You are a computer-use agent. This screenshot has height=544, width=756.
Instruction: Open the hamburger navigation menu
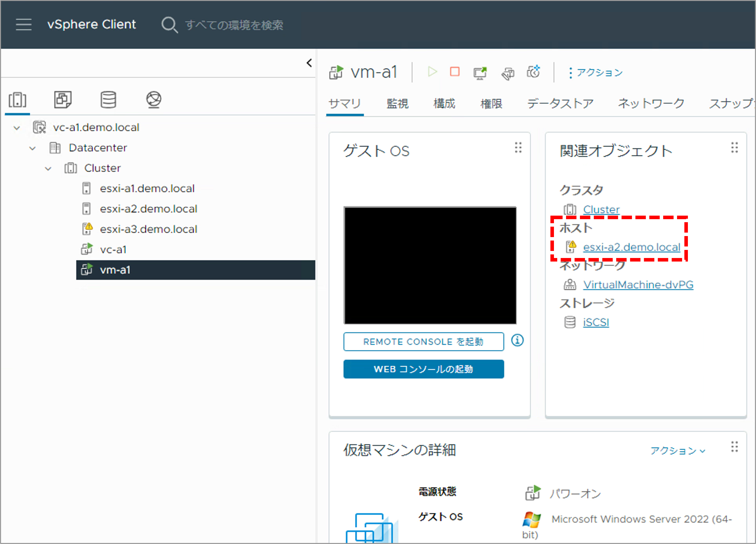pos(24,24)
